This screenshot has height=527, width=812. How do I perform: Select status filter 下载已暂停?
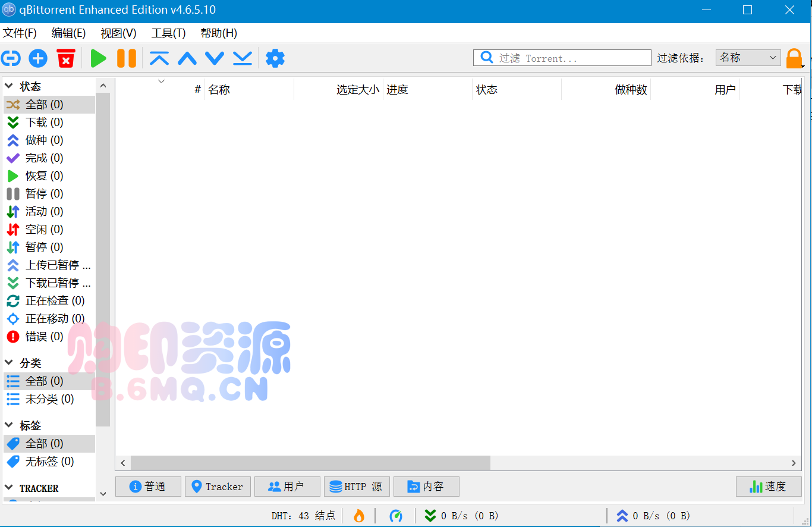(49, 283)
